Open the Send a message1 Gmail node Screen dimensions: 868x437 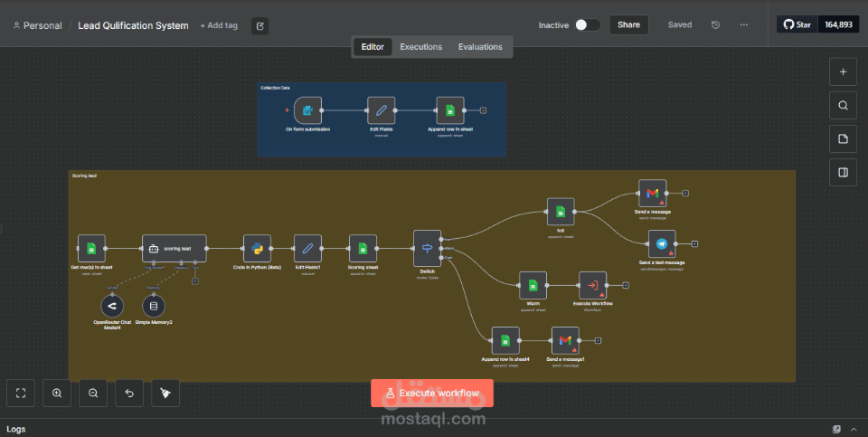coord(565,340)
